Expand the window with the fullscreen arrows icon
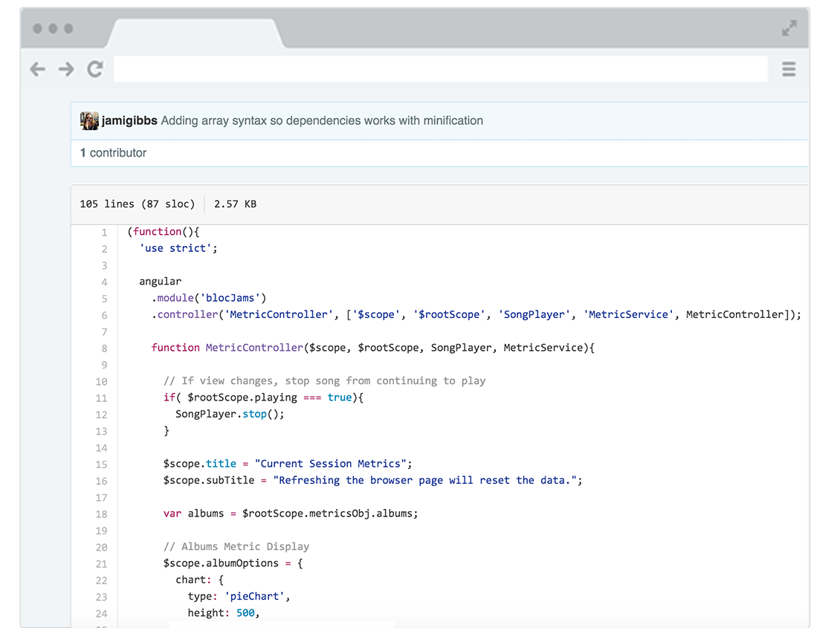This screenshot has height=642, width=840. [789, 29]
